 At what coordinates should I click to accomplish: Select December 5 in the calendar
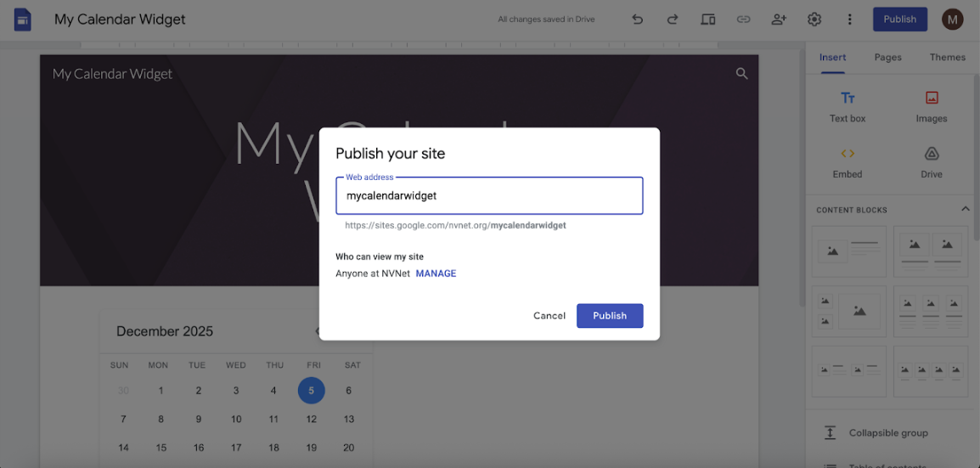point(312,391)
